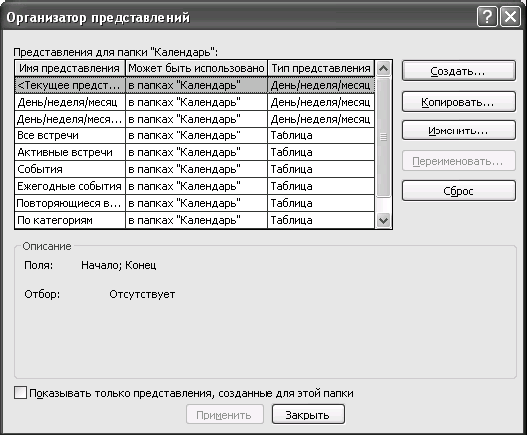
Task: Select the Все встречи view
Action: pos(195,135)
